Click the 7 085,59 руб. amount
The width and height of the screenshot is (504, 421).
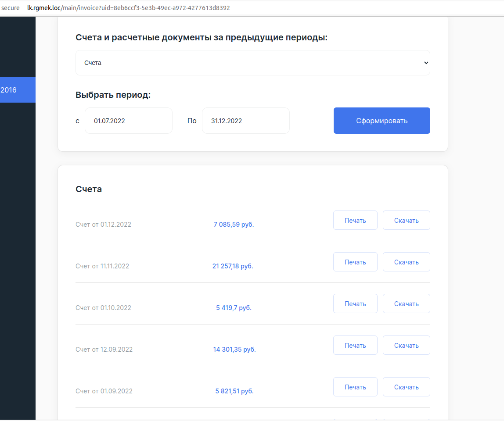(234, 225)
